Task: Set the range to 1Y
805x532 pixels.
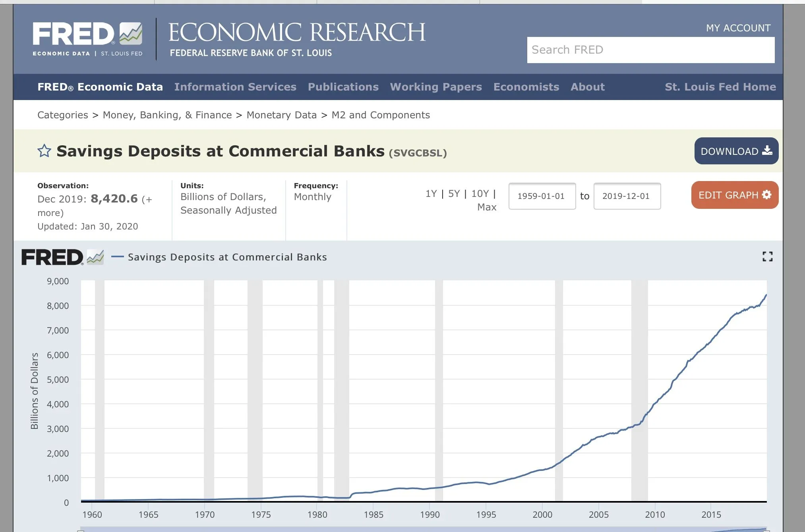Action: click(x=431, y=194)
